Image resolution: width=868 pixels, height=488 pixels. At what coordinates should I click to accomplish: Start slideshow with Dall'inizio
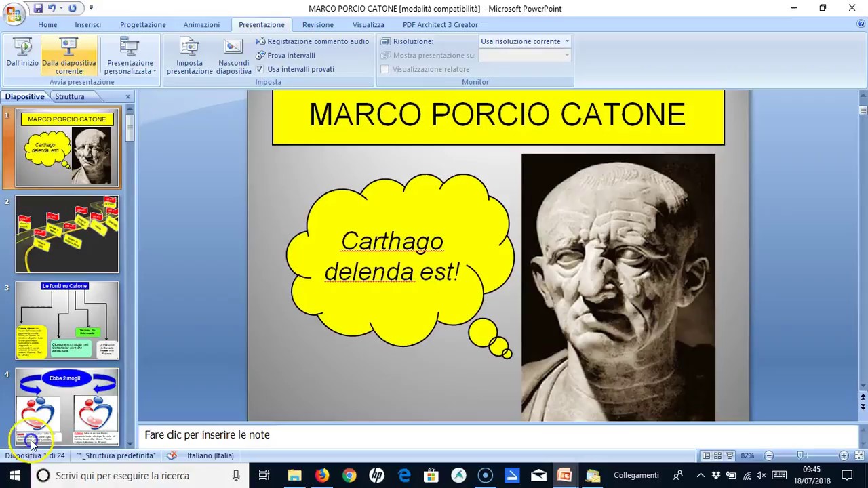click(22, 52)
